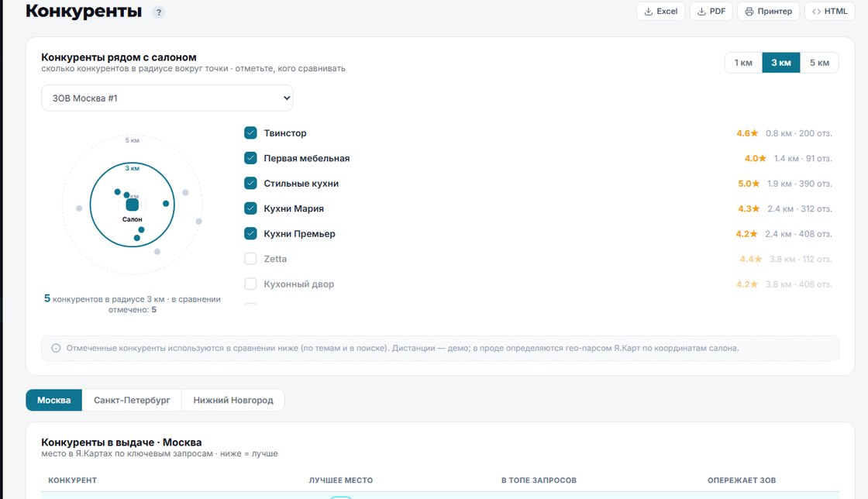Image resolution: width=868 pixels, height=499 pixels.
Task: Sort by the Лучшее место column header
Action: pos(341,480)
